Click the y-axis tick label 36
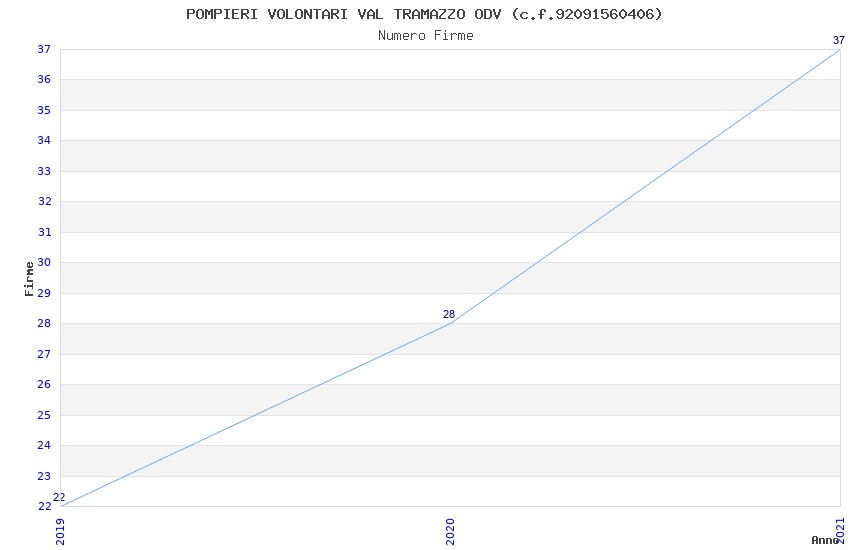 [44, 80]
